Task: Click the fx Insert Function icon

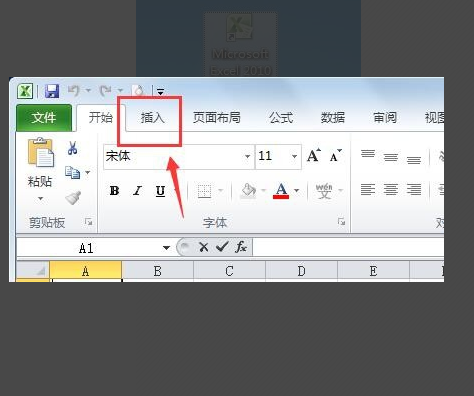Action: point(241,247)
